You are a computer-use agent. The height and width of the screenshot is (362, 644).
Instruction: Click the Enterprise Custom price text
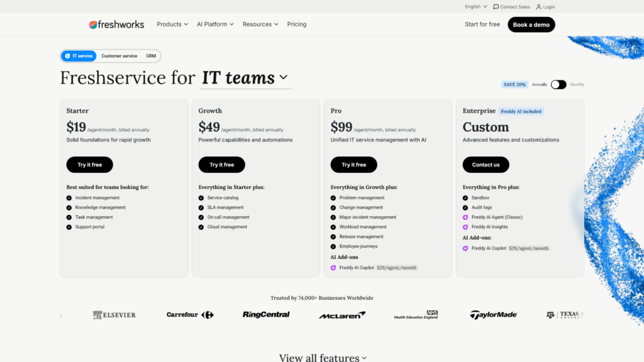[x=486, y=127]
